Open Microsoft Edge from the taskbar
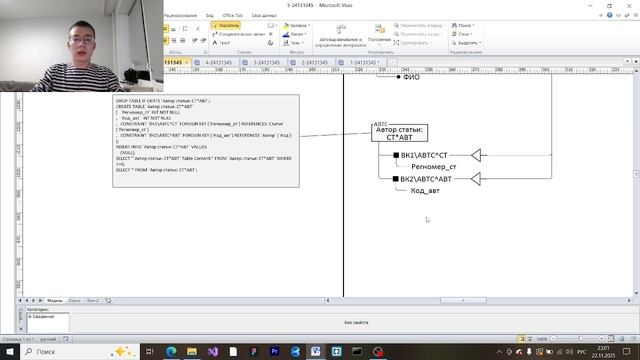640x360 pixels. click(x=171, y=351)
